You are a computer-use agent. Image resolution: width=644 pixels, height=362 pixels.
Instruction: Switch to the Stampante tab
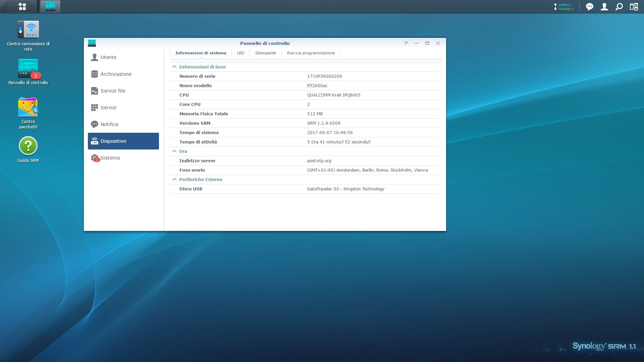pyautogui.click(x=265, y=53)
